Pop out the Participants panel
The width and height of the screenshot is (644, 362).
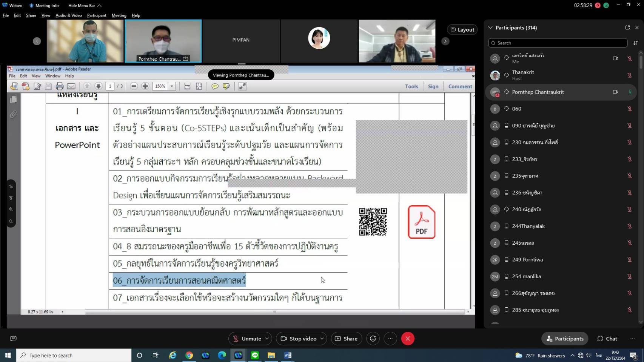(x=627, y=28)
